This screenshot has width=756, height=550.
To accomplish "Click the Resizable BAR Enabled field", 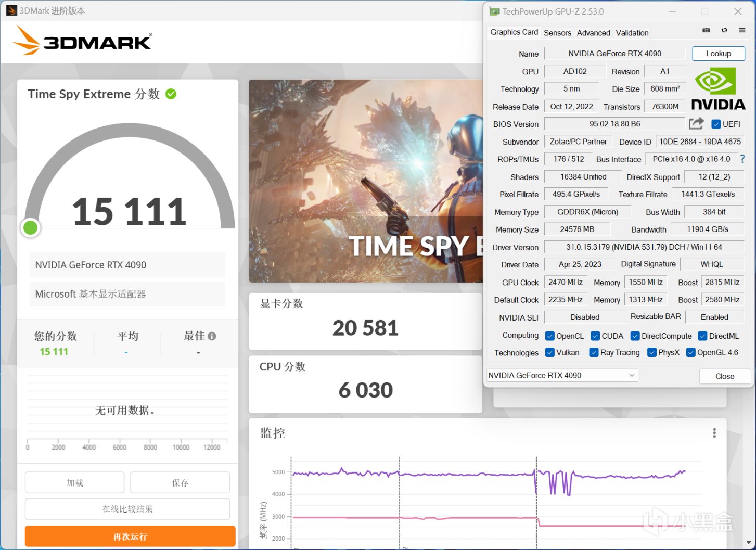I will point(714,317).
